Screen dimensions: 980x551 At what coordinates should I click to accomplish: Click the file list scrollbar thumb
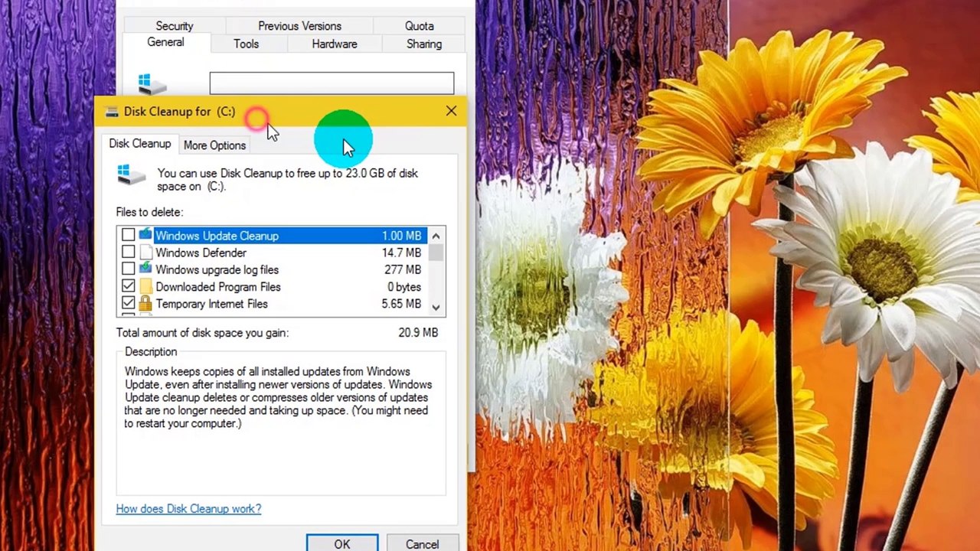click(x=436, y=253)
